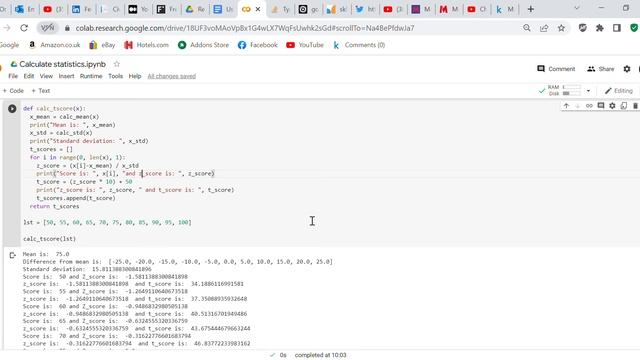Open the Help menu
The width and height of the screenshot is (640, 360).
coord(135,76)
